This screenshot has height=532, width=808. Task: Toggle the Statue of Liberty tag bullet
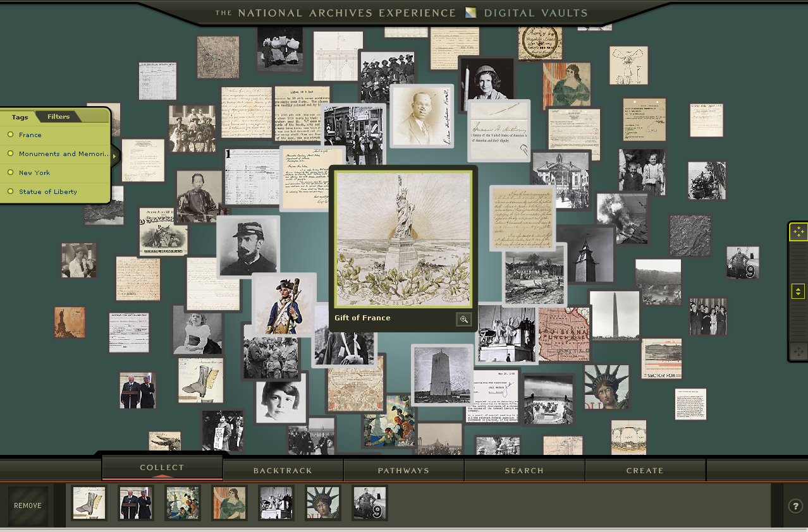click(11, 191)
